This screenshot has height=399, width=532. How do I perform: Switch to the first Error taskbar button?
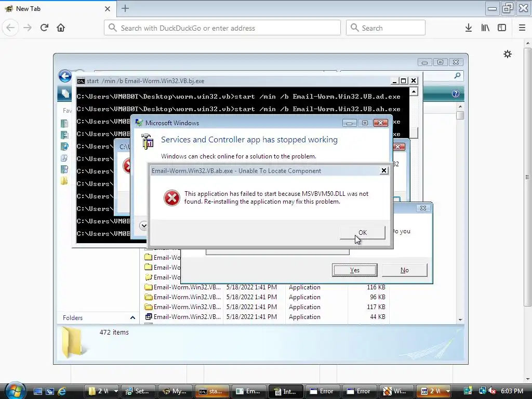(322, 391)
